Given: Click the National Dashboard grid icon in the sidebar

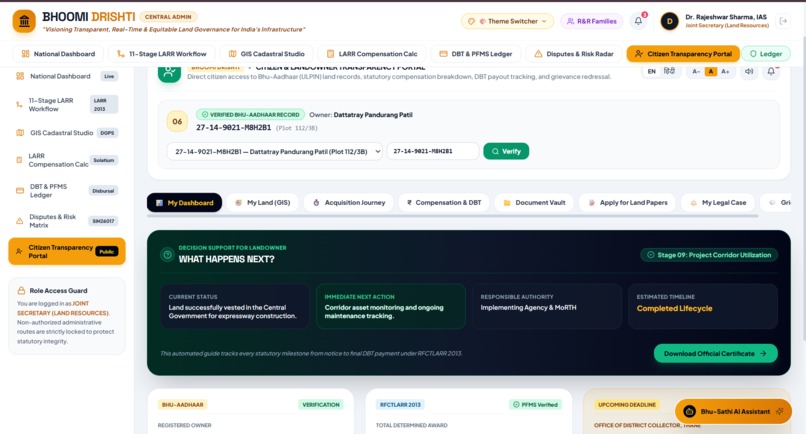Looking at the screenshot, I should [20, 76].
